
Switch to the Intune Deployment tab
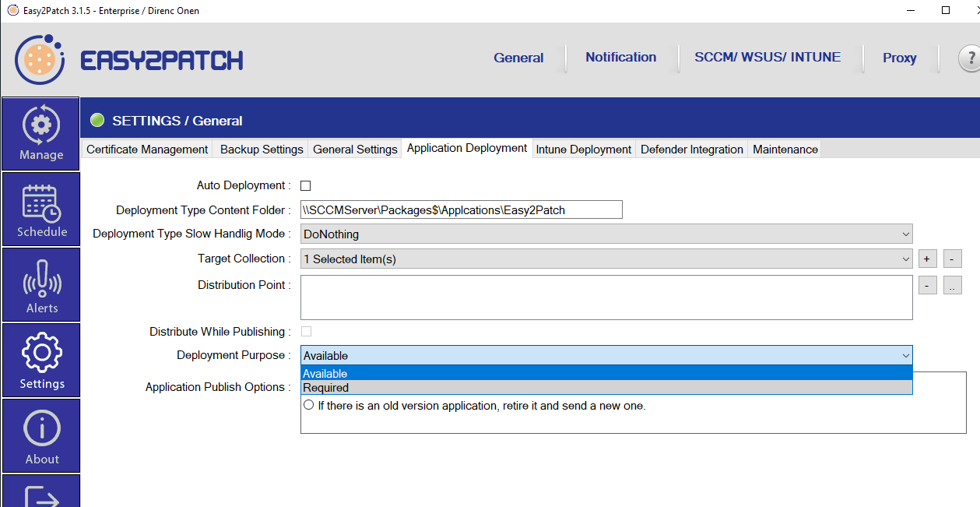pos(584,150)
